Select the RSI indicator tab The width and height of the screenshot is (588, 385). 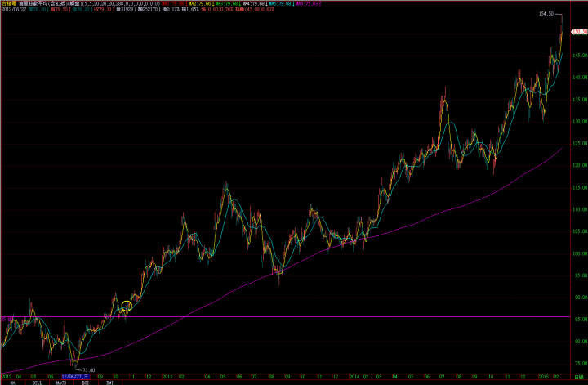coord(86,383)
